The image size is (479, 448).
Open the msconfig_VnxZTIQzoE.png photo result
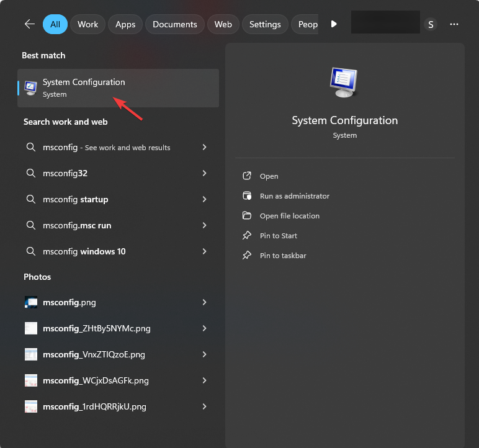pos(119,354)
